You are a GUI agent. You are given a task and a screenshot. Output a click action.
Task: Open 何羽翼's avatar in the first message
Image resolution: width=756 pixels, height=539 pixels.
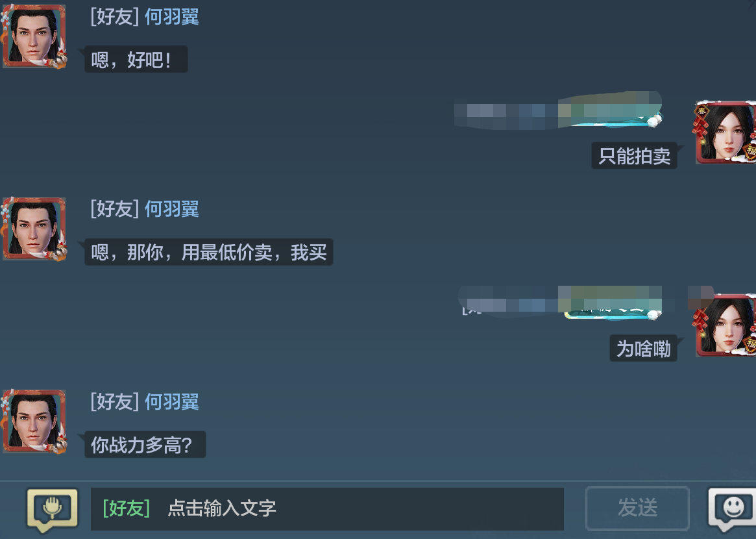click(34, 36)
